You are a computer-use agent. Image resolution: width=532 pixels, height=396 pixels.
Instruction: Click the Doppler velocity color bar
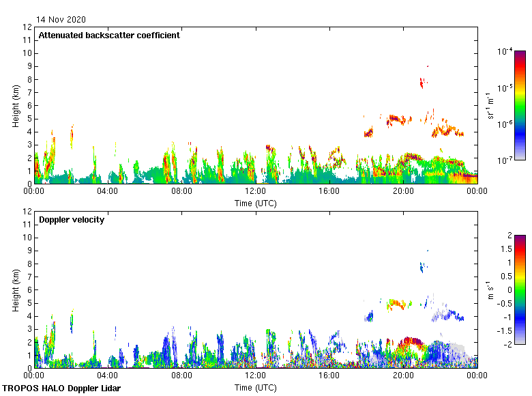click(520, 289)
